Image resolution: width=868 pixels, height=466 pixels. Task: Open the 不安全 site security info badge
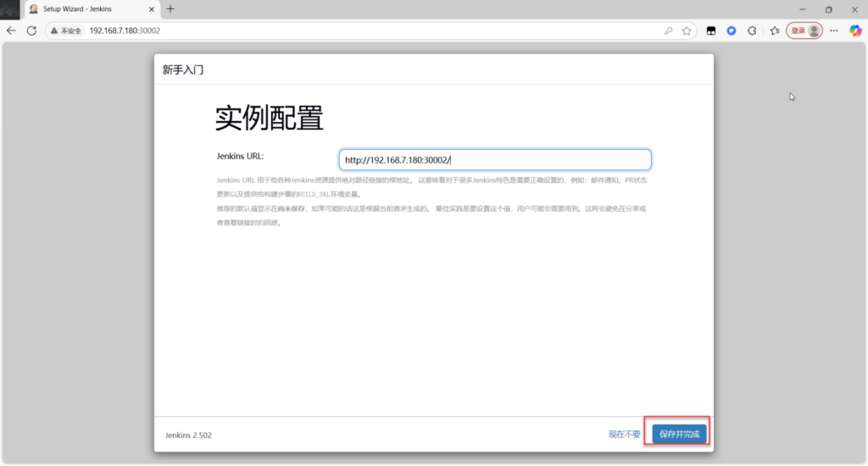[x=66, y=31]
